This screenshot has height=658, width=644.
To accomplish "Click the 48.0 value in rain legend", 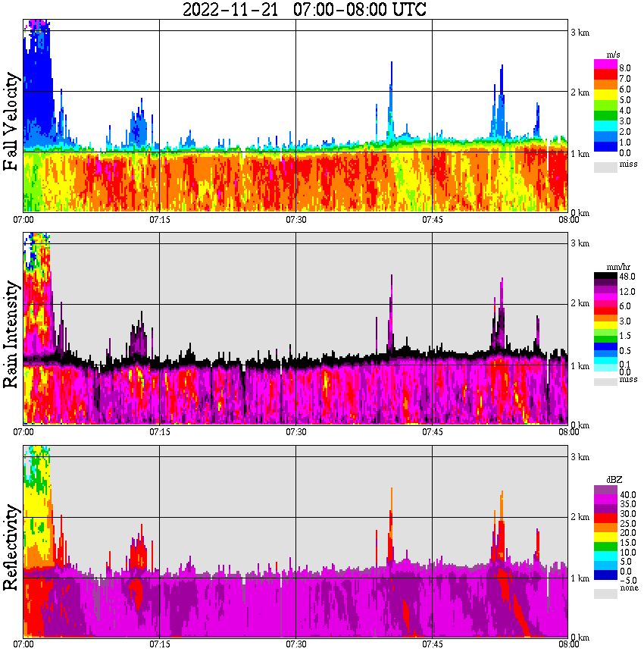I will coord(627,277).
